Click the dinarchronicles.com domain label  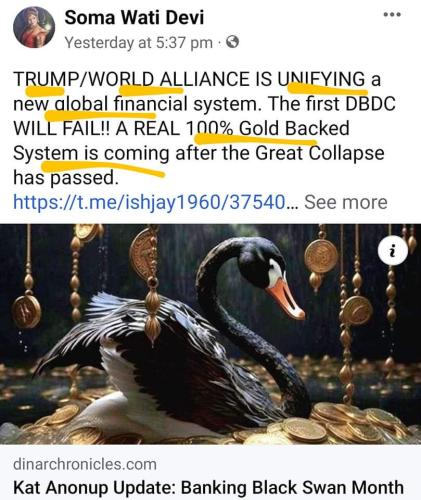(x=85, y=464)
